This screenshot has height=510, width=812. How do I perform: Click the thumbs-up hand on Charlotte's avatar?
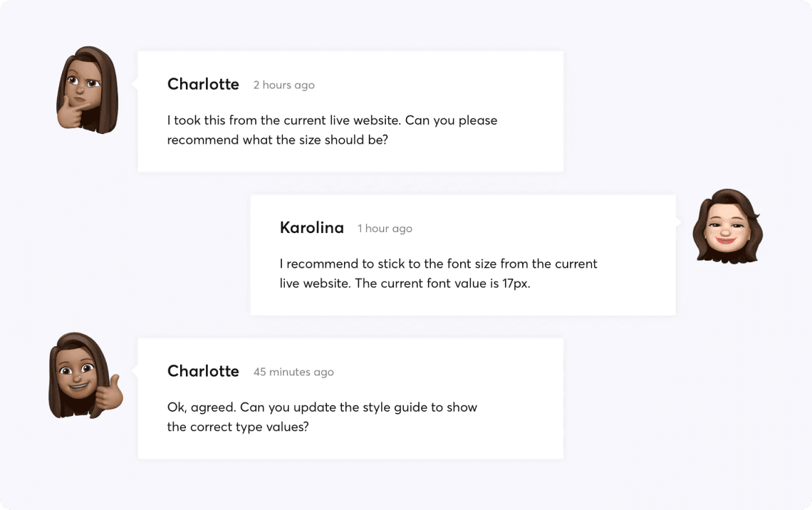110,393
